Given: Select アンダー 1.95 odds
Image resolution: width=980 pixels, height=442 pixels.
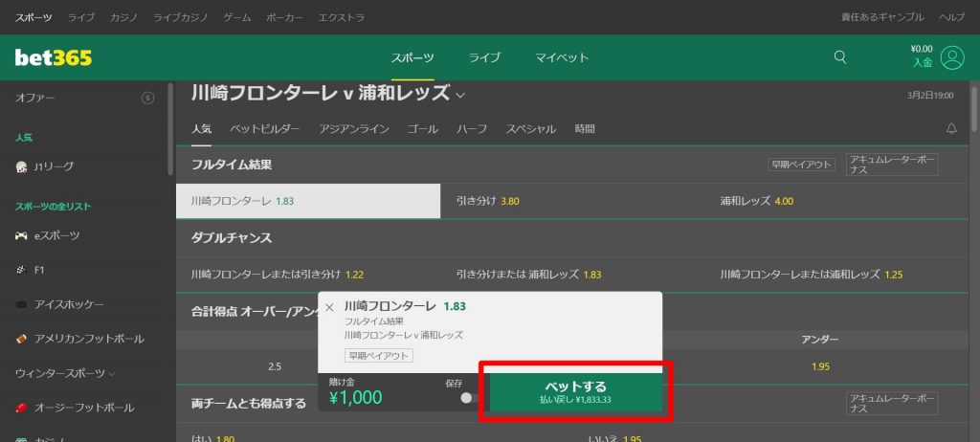Looking at the screenshot, I should [820, 367].
